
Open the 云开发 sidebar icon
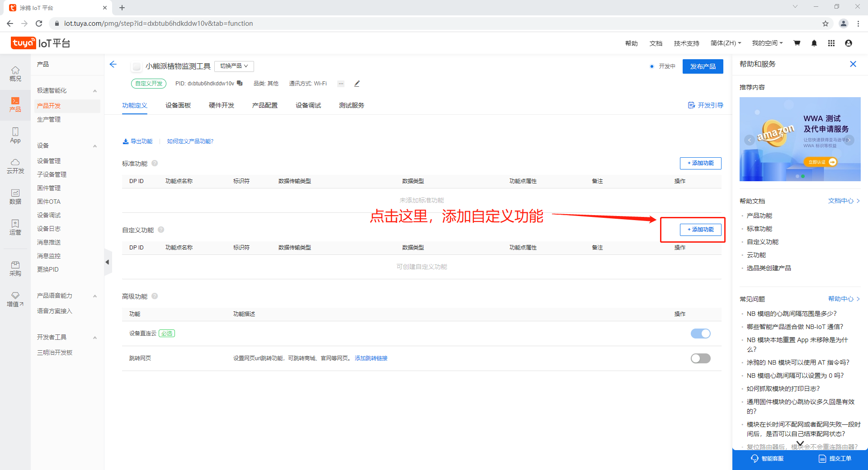15,166
